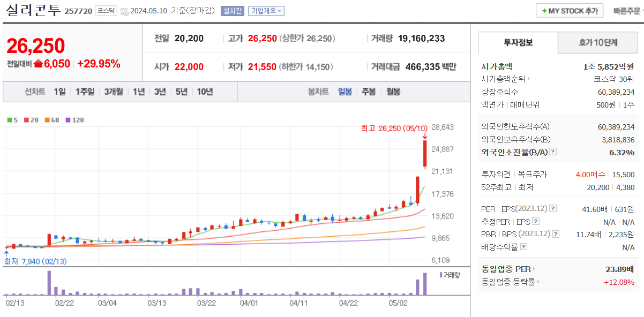
Task: Click help icon next to 외국인소진율(B/A)
Action: tap(553, 152)
